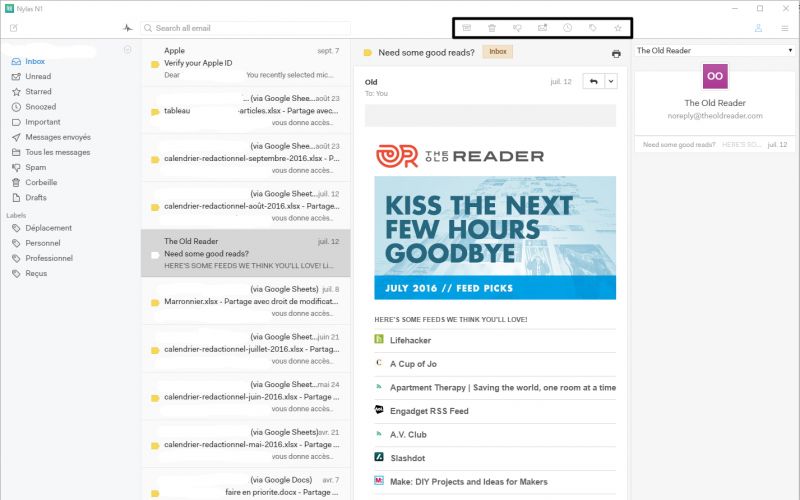Open the Marronnier.xlsx shared email

point(246,301)
